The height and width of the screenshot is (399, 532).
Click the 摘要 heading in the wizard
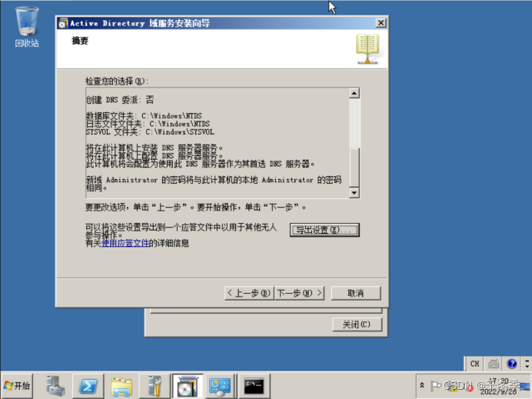point(80,41)
